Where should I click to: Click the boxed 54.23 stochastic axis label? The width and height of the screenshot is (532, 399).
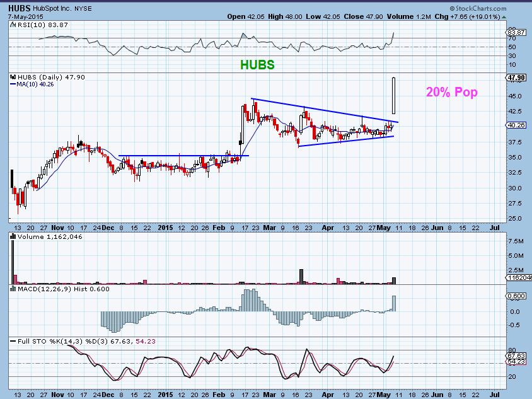(516, 362)
